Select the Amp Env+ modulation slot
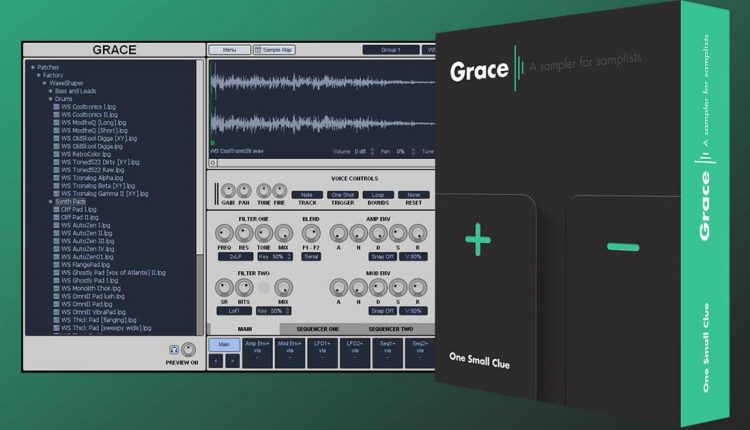 (x=257, y=347)
